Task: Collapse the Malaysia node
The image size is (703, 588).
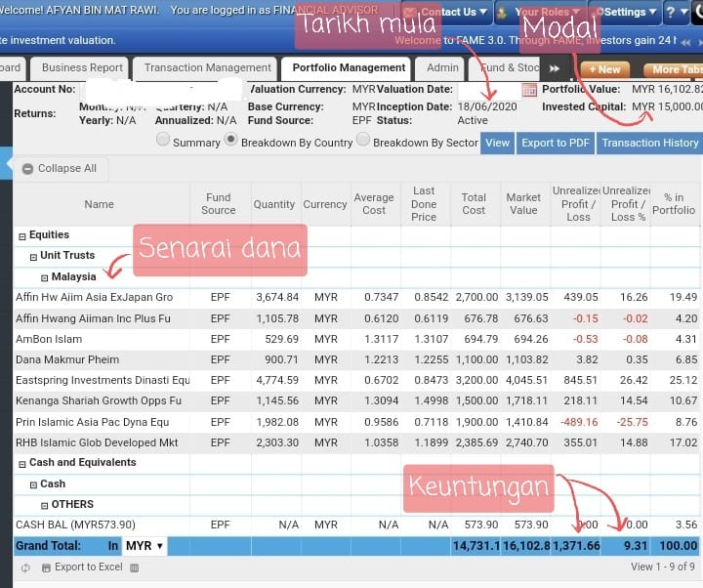Action: tap(44, 278)
